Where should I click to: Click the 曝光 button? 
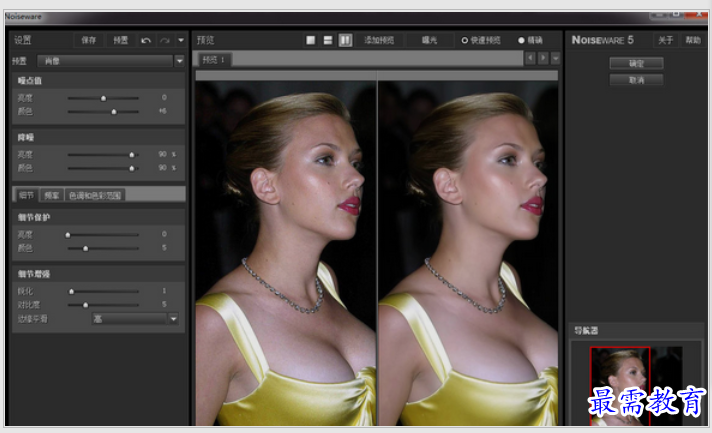tap(429, 40)
